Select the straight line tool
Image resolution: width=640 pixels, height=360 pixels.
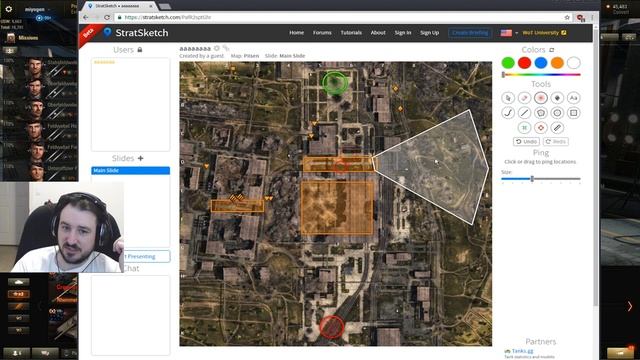pyautogui.click(x=524, y=113)
